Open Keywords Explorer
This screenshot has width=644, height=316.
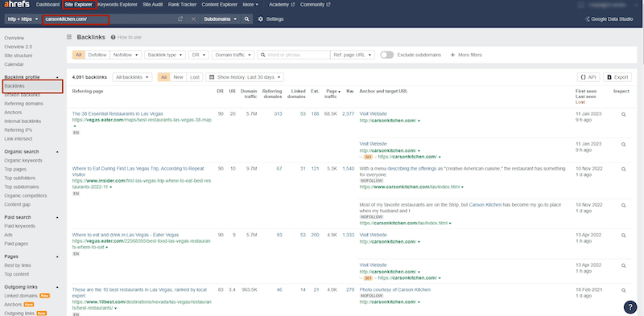118,5
